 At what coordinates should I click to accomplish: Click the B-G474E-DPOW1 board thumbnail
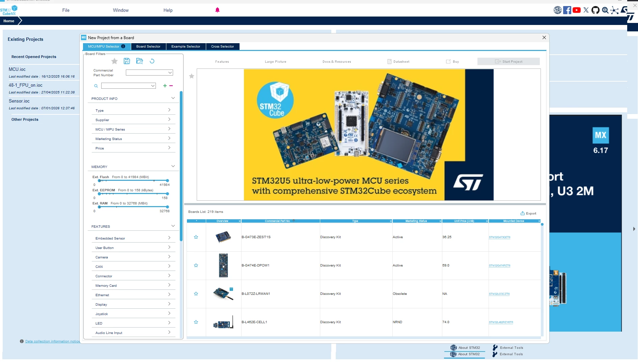(223, 265)
